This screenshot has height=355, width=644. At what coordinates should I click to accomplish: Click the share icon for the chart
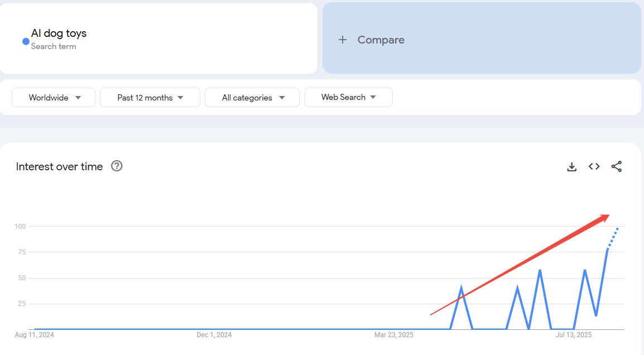coord(616,167)
